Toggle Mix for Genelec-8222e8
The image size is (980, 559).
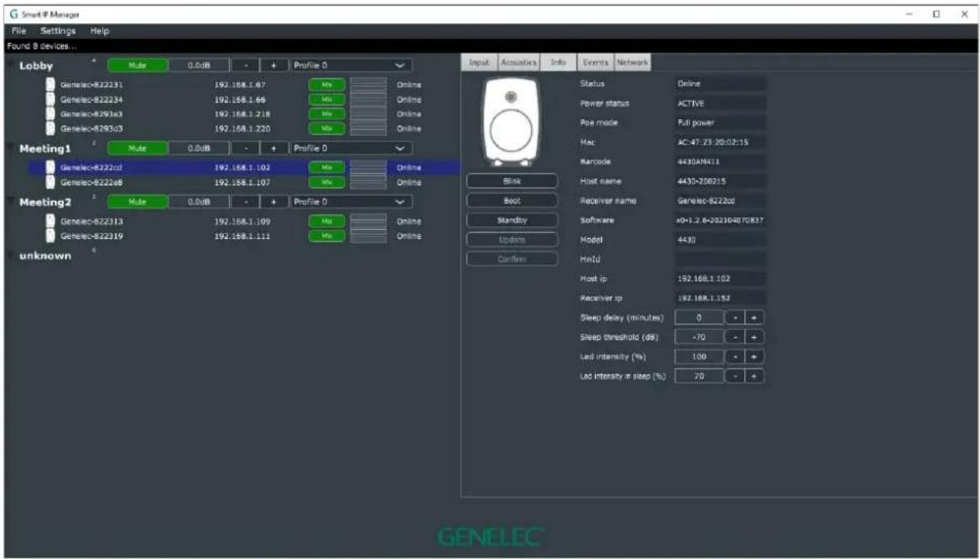[x=326, y=182]
